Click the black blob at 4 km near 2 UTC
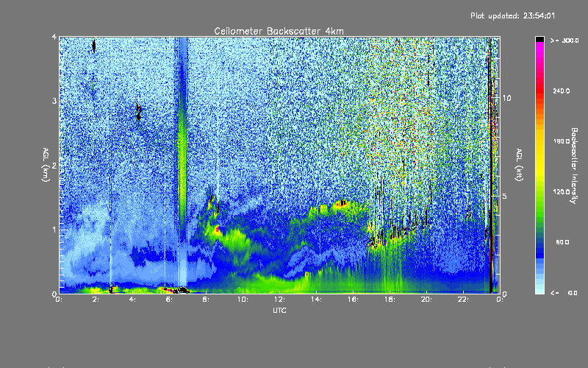The height and width of the screenshot is (368, 588). click(x=94, y=46)
